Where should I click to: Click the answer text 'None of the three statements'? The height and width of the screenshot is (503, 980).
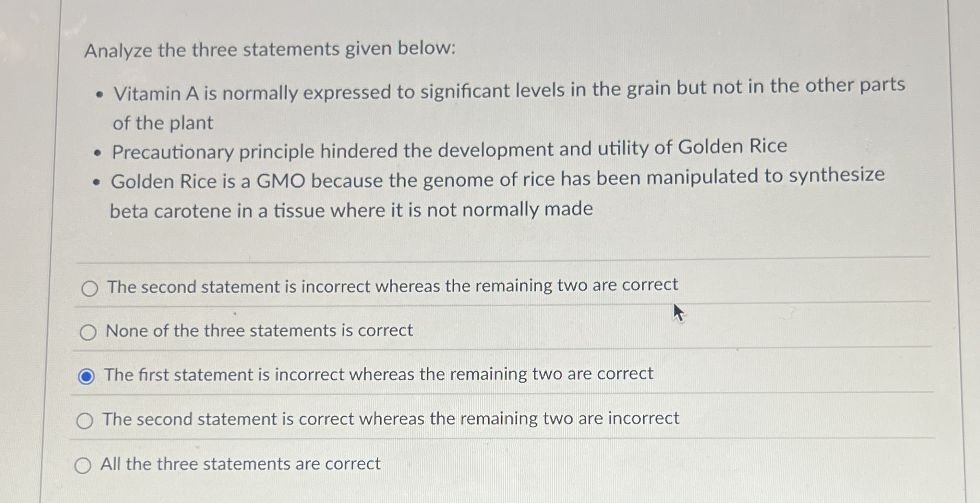[259, 330]
